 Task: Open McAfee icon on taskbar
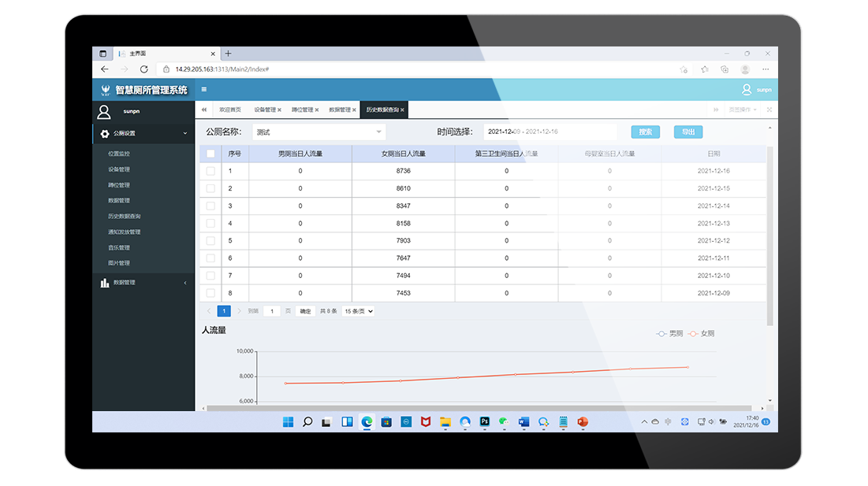pos(425,422)
